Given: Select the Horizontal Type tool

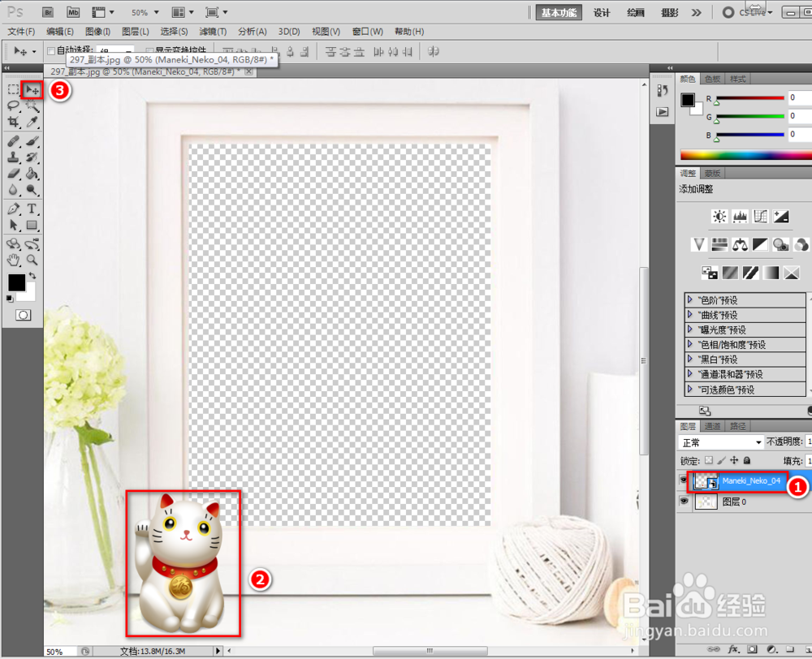Looking at the screenshot, I should pos(32,209).
